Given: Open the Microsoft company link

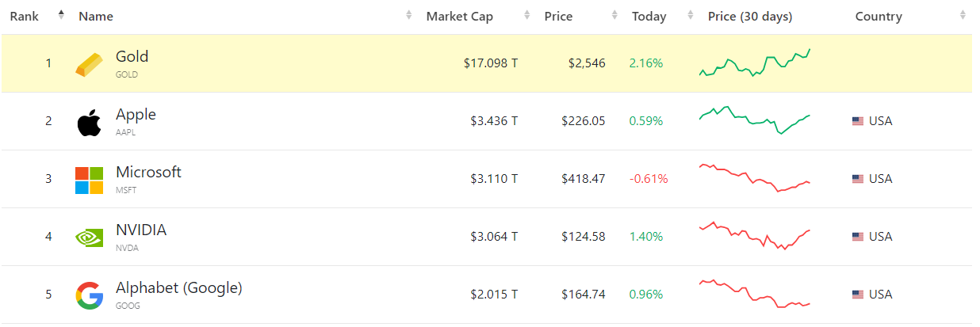Looking at the screenshot, I should click(148, 173).
